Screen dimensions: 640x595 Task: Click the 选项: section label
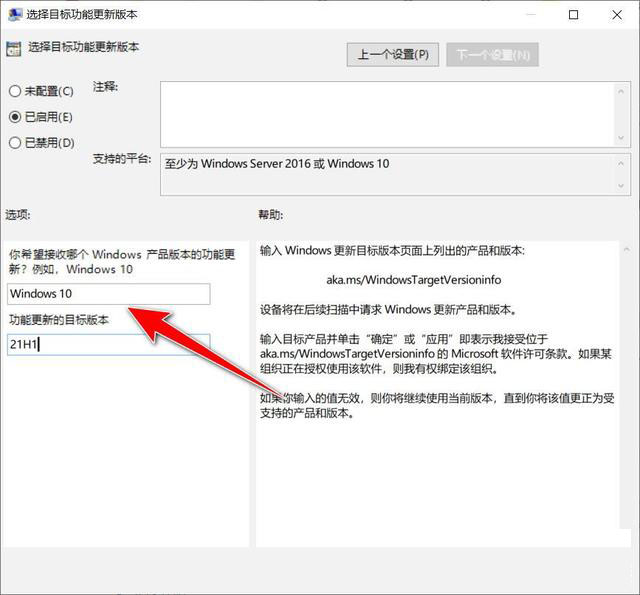[x=18, y=215]
